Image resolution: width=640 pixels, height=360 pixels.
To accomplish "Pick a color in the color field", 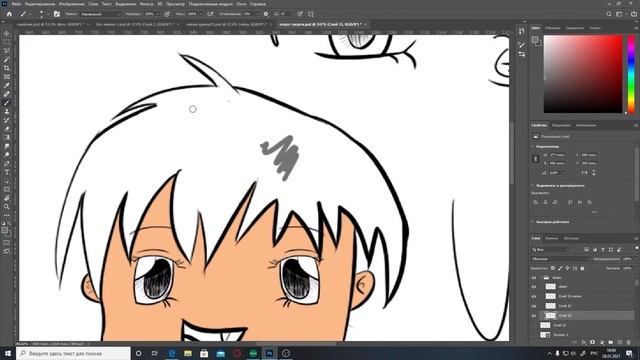I will [x=583, y=74].
